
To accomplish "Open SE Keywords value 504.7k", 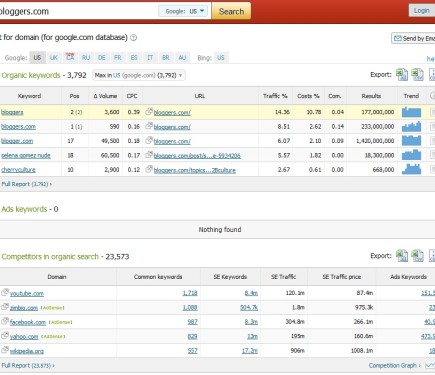I will [x=249, y=307].
